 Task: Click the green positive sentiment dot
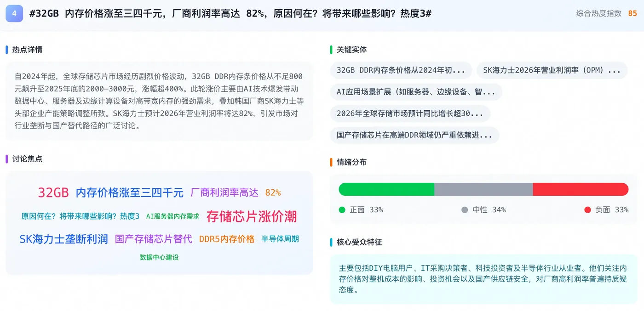342,210
